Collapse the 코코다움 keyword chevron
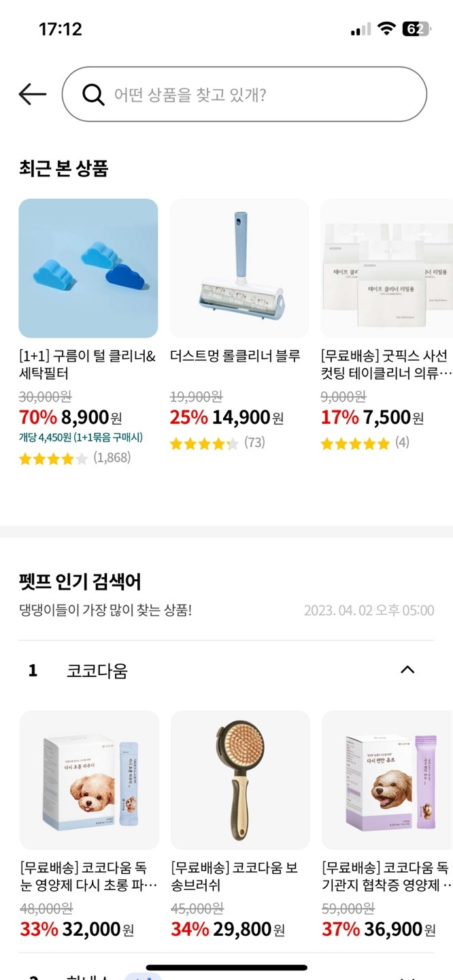This screenshot has width=453, height=980. (x=407, y=670)
